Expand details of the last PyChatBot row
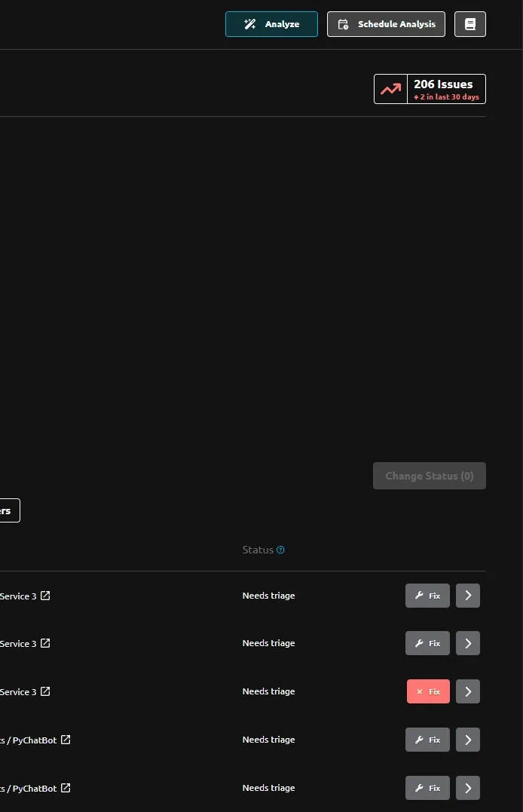523x812 pixels. tap(467, 788)
